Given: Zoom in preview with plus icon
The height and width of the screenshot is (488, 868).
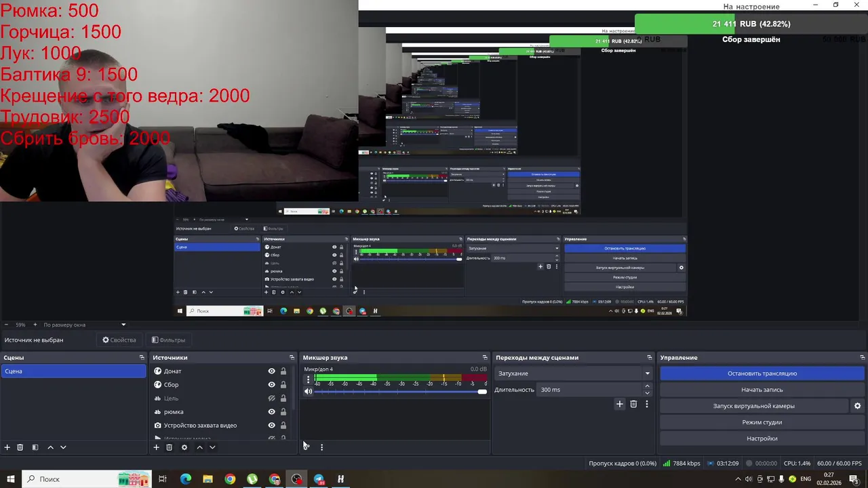Looking at the screenshot, I should click(x=35, y=325).
